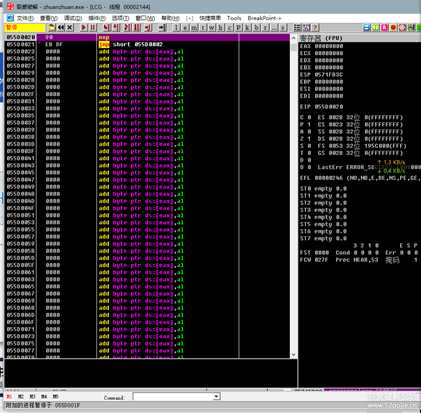This screenshot has width=421, height=413.
Task: Click the Trace over toolbar icon
Action: click(x=136, y=28)
